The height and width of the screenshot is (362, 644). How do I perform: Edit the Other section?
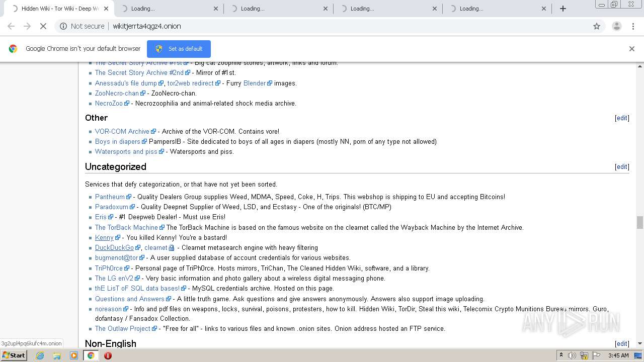pos(622,118)
